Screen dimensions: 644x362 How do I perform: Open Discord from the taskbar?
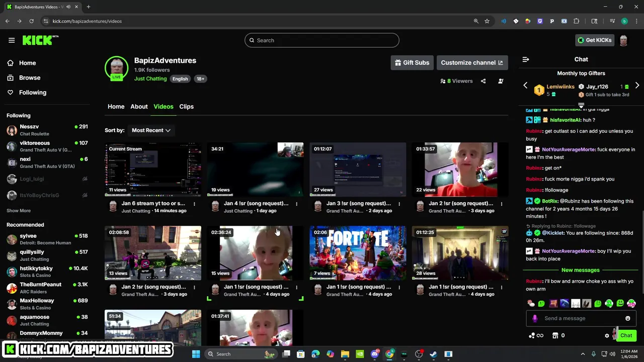pos(374,354)
